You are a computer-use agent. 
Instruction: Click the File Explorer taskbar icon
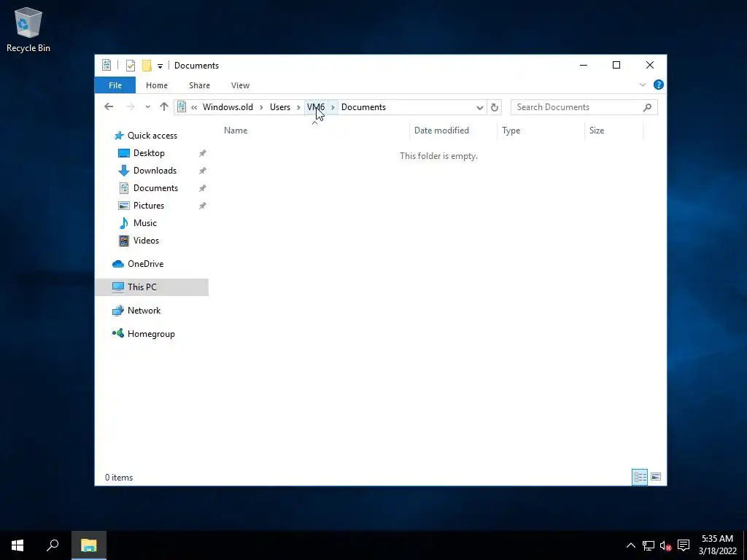point(88,545)
